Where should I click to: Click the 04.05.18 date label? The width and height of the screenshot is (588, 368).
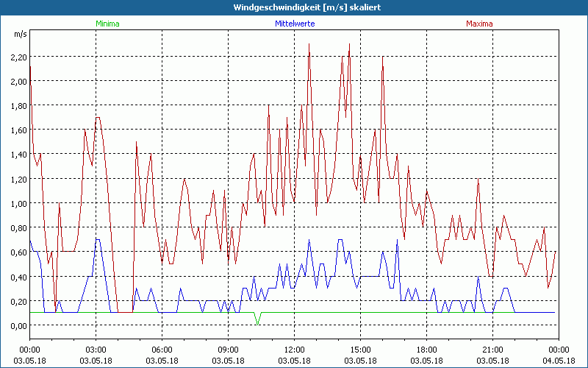[559, 360]
